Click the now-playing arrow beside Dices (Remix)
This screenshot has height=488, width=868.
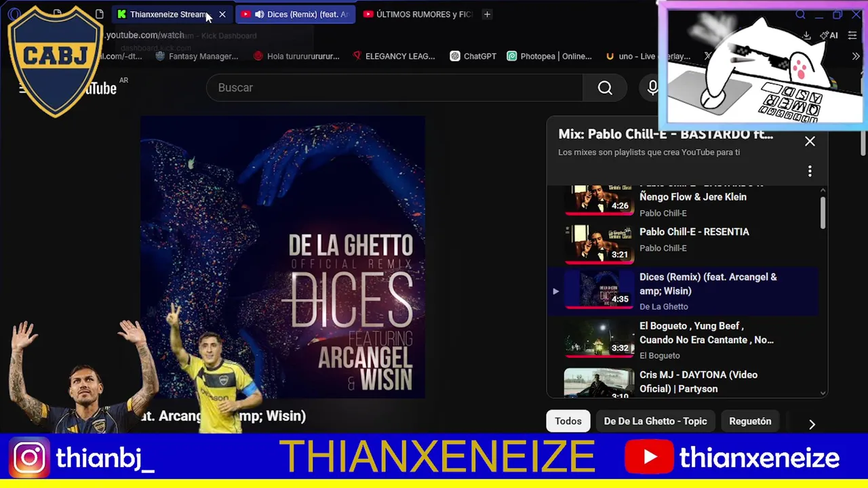[x=555, y=291]
